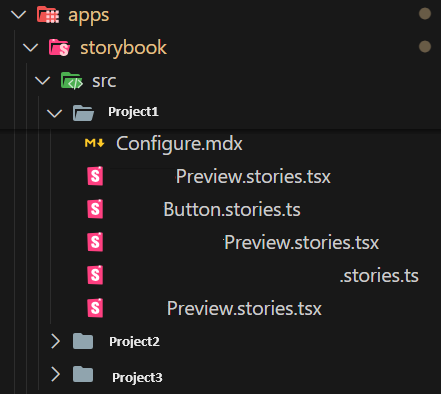The height and width of the screenshot is (394, 441).
Task: Select the file named only .stories.ts
Action: coord(379,276)
